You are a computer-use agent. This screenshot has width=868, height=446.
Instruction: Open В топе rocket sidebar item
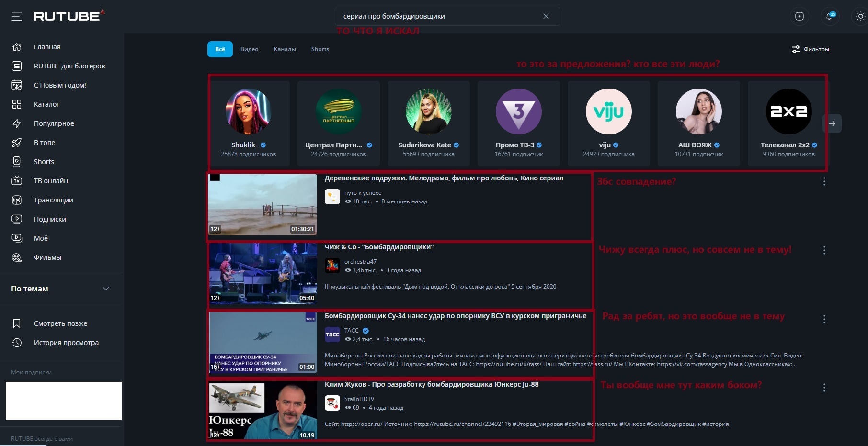[45, 143]
